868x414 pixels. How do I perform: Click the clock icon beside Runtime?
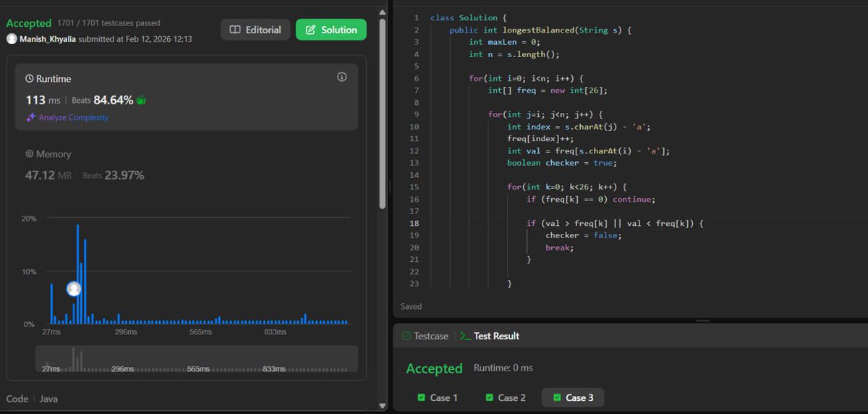[x=30, y=78]
